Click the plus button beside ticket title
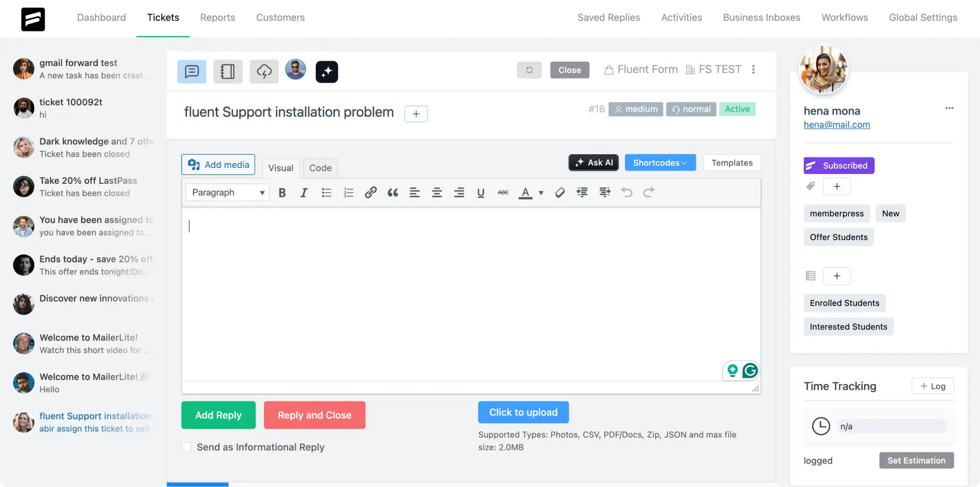Viewport: 980px width, 487px height. pyautogui.click(x=416, y=114)
